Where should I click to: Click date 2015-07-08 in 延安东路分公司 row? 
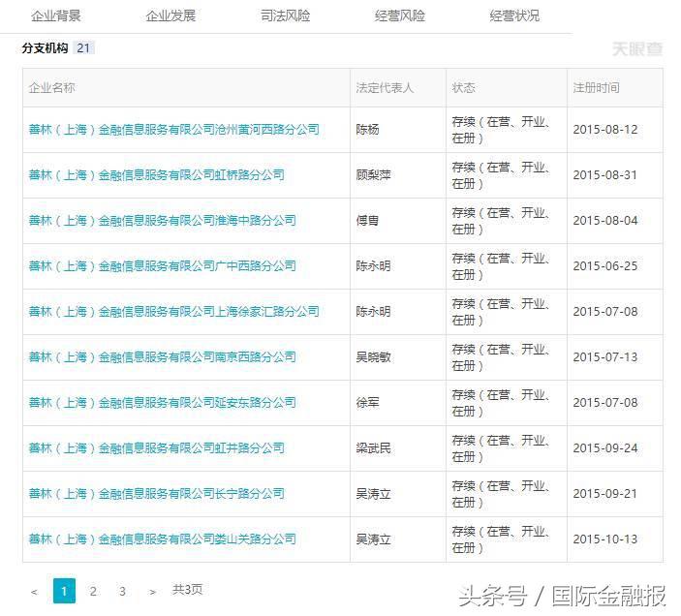click(605, 402)
